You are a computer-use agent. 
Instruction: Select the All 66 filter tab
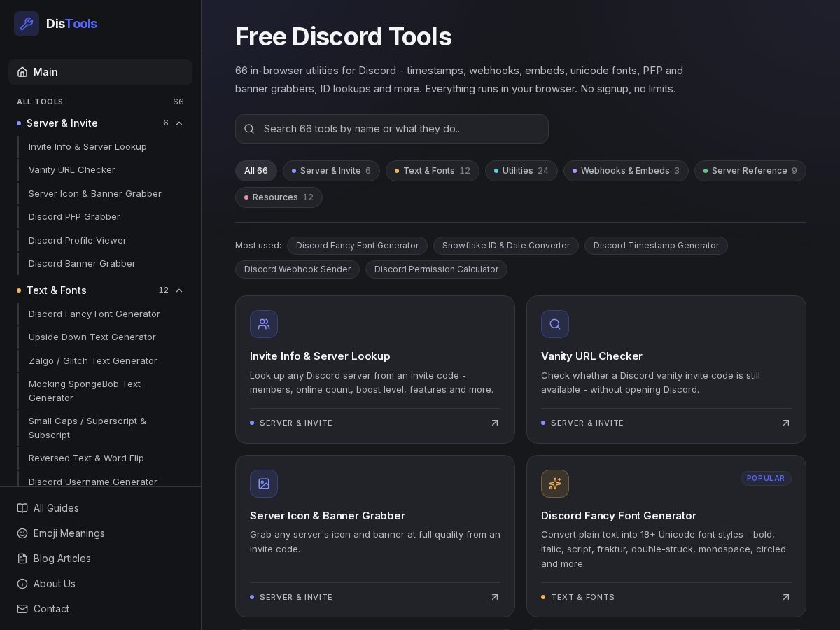(256, 171)
